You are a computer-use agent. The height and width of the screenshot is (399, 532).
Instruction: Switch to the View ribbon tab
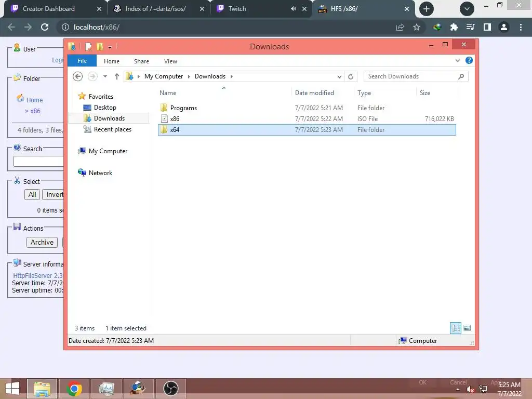click(x=170, y=61)
